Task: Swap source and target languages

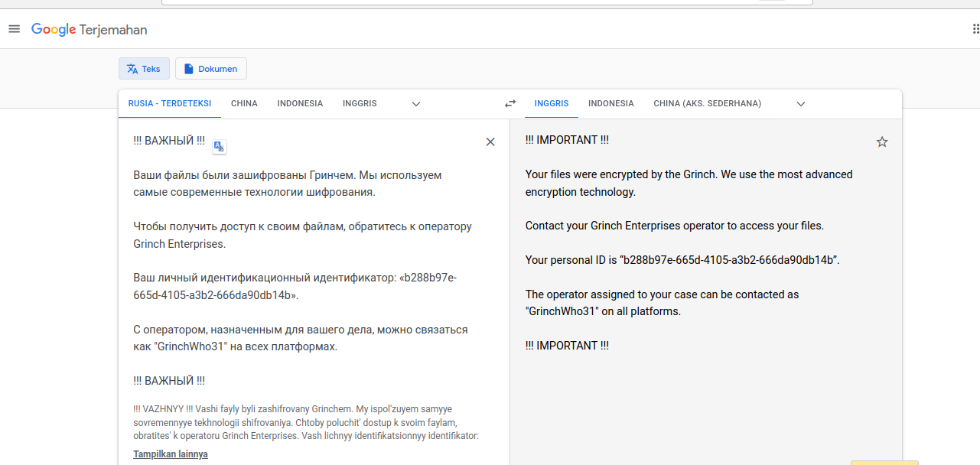Action: (510, 103)
